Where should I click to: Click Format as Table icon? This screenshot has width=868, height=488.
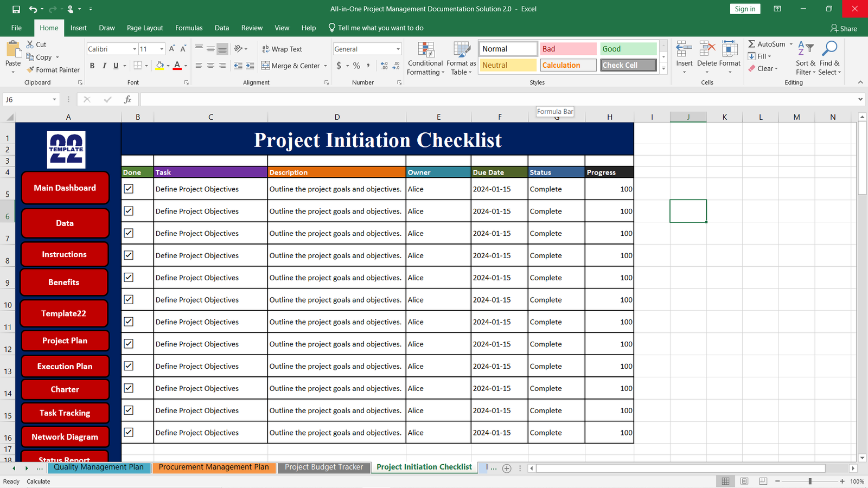pos(462,50)
